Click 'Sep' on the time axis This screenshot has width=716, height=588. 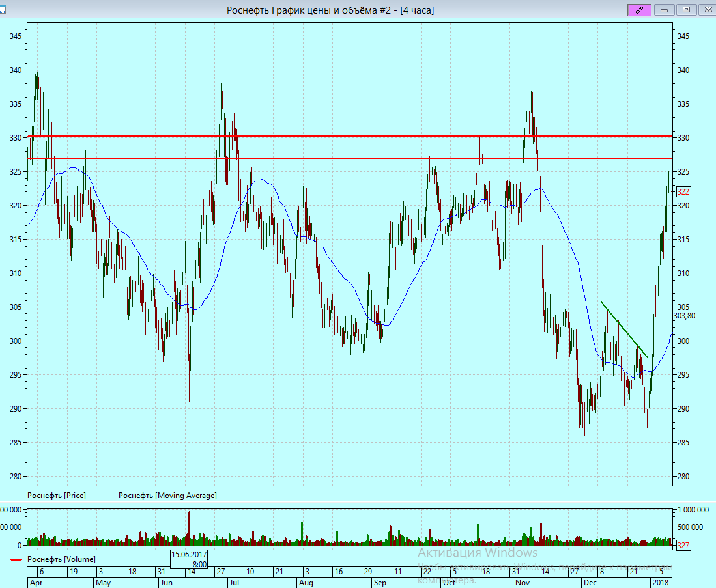pyautogui.click(x=380, y=583)
